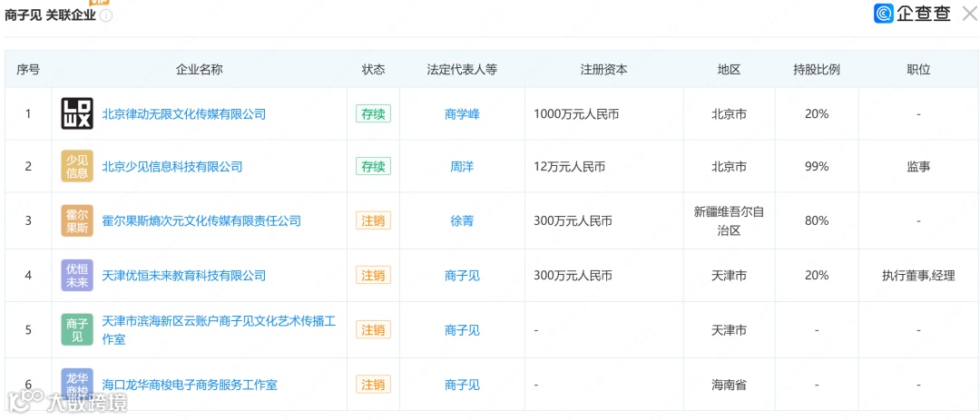Click the 持股比例 column header

coord(817,69)
